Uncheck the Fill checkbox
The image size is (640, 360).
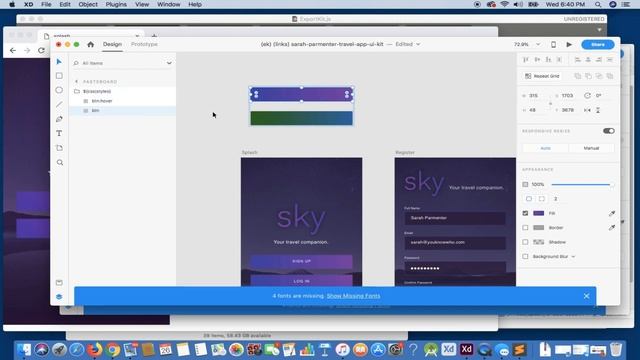click(525, 213)
